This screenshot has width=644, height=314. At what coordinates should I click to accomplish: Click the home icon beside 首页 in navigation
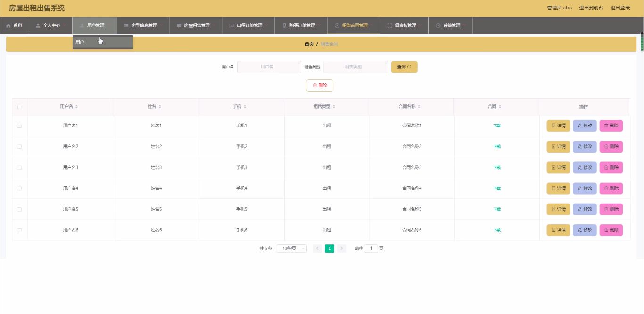click(x=8, y=25)
